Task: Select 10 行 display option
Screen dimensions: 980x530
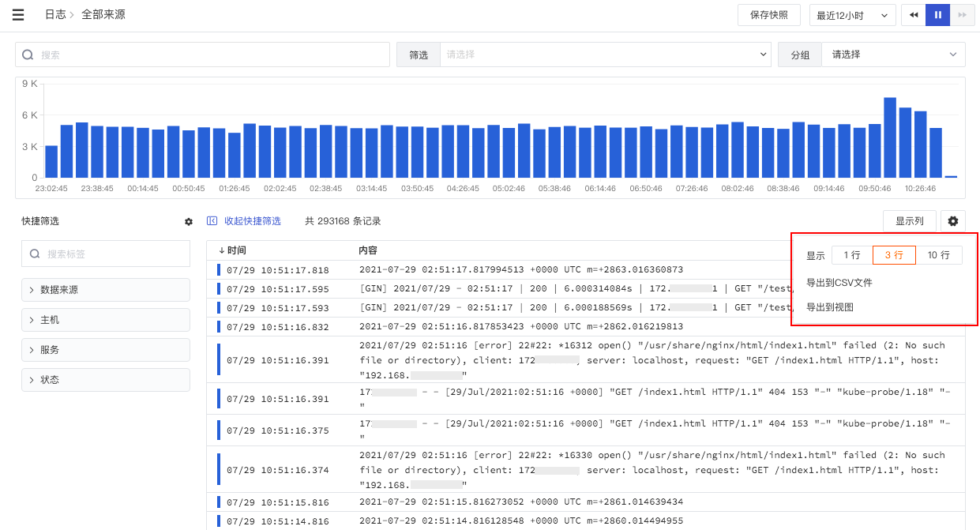Action: pyautogui.click(x=938, y=255)
